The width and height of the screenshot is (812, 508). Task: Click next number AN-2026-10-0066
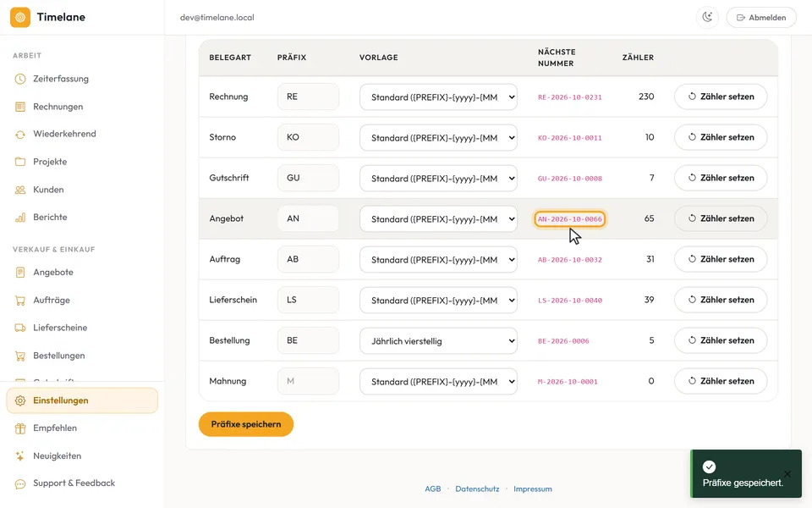tap(569, 219)
